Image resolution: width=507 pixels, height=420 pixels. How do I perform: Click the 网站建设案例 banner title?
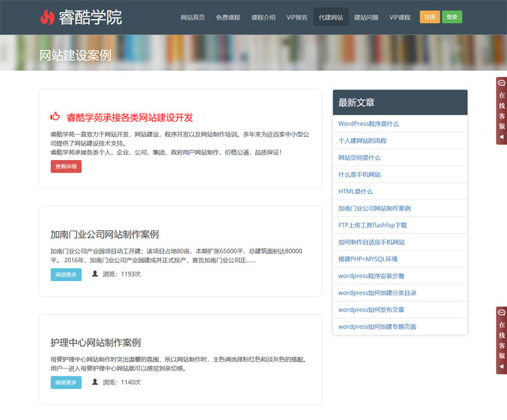tap(75, 55)
